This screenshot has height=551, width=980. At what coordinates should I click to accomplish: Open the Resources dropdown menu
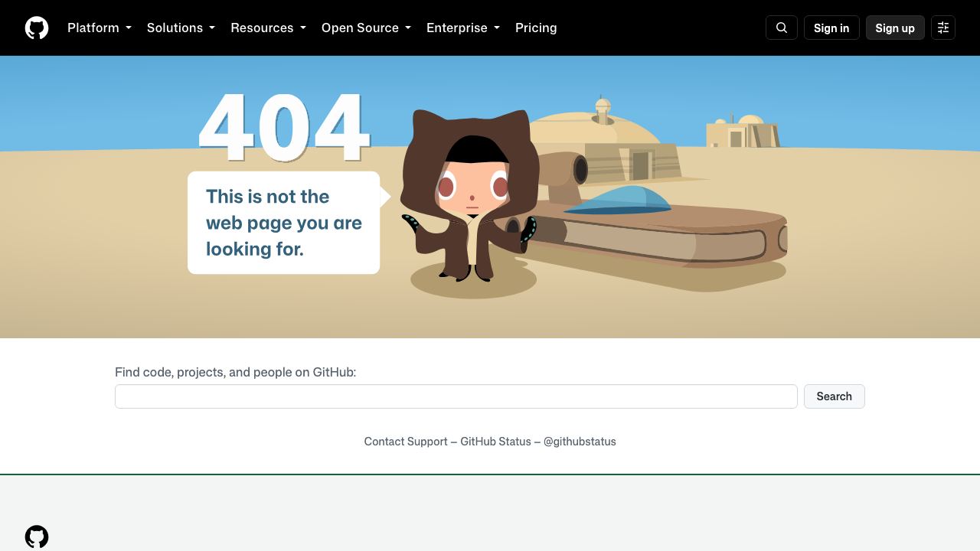click(268, 28)
